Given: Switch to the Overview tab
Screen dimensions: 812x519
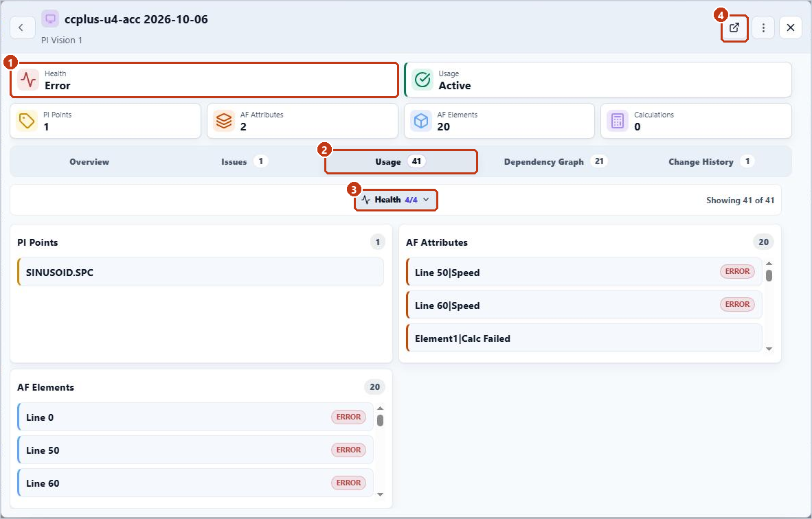Looking at the screenshot, I should point(89,162).
